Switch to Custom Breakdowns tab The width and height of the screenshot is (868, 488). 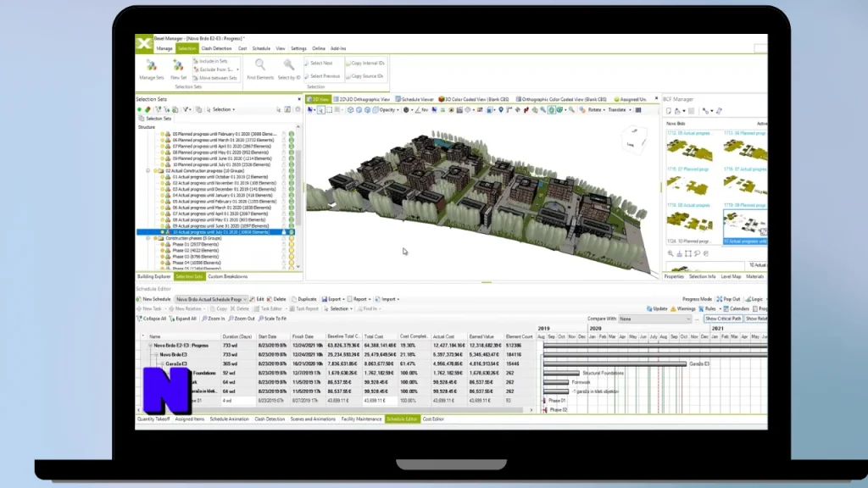227,277
